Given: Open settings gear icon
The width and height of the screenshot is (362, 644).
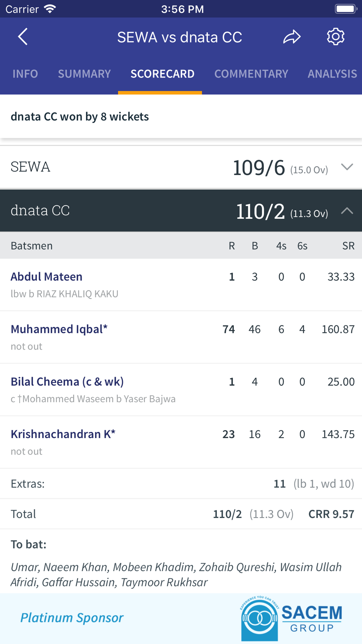Looking at the screenshot, I should click(x=336, y=37).
